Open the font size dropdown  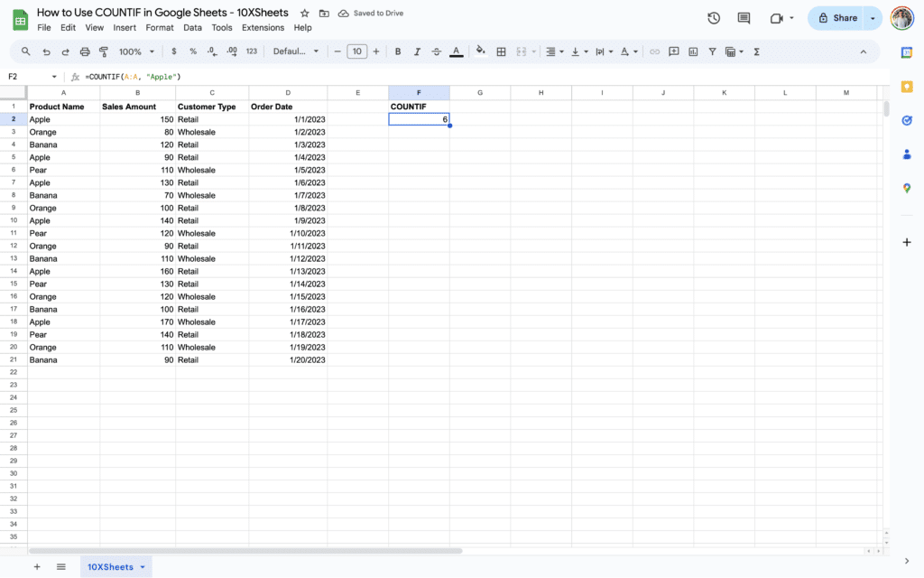click(x=356, y=51)
